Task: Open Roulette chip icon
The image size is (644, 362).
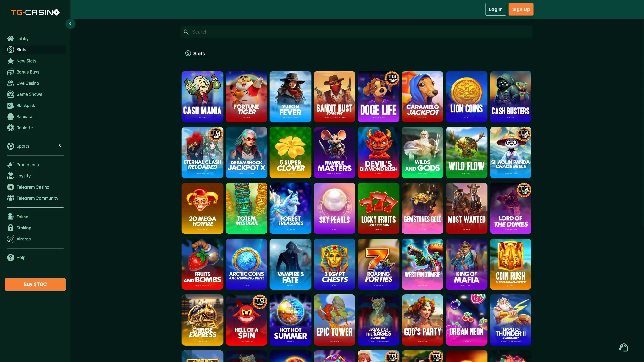Action: 11,128
